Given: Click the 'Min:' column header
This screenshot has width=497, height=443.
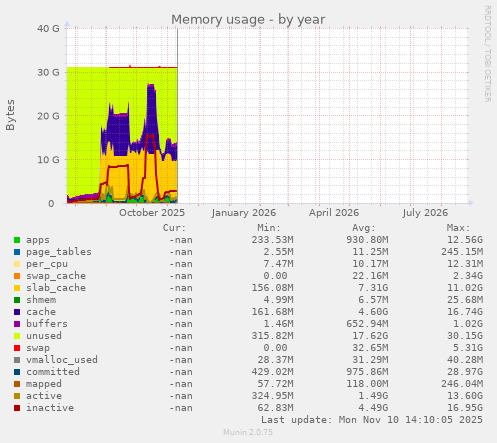Looking at the screenshot, I should [x=269, y=228].
